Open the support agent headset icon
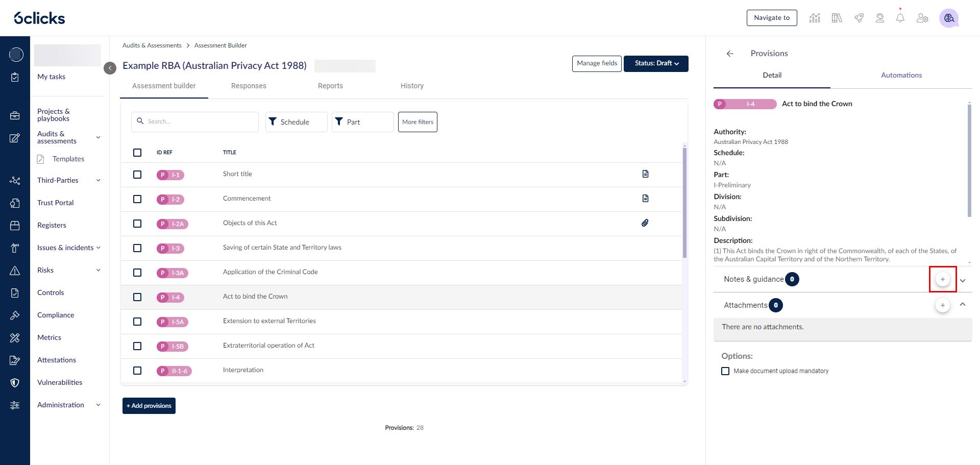This screenshot has width=980, height=465. click(880, 18)
